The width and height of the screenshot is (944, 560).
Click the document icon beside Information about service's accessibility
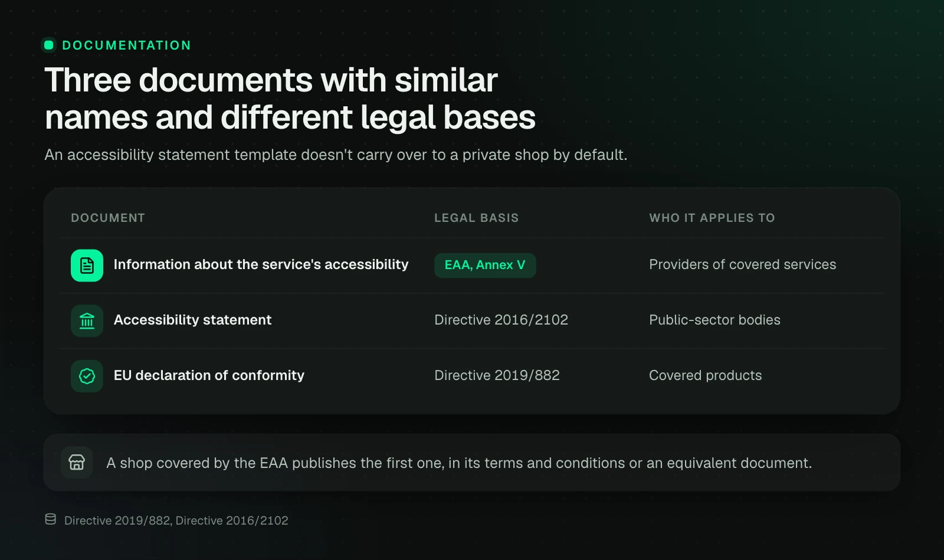pyautogui.click(x=87, y=266)
